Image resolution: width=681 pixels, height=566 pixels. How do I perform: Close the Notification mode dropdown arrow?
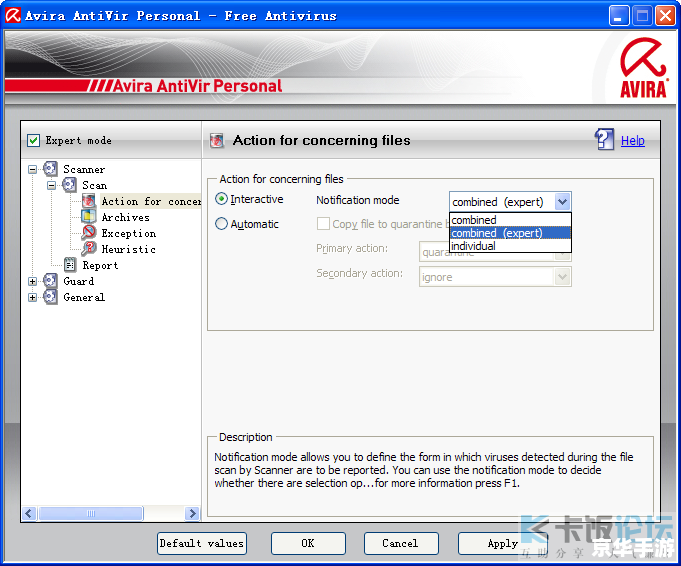click(x=562, y=202)
